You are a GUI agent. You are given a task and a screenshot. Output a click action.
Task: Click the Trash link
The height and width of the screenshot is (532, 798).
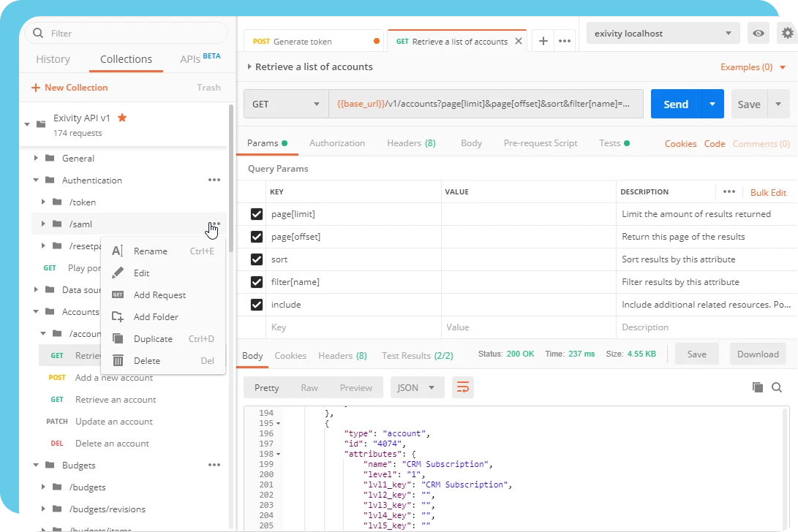[x=208, y=88]
